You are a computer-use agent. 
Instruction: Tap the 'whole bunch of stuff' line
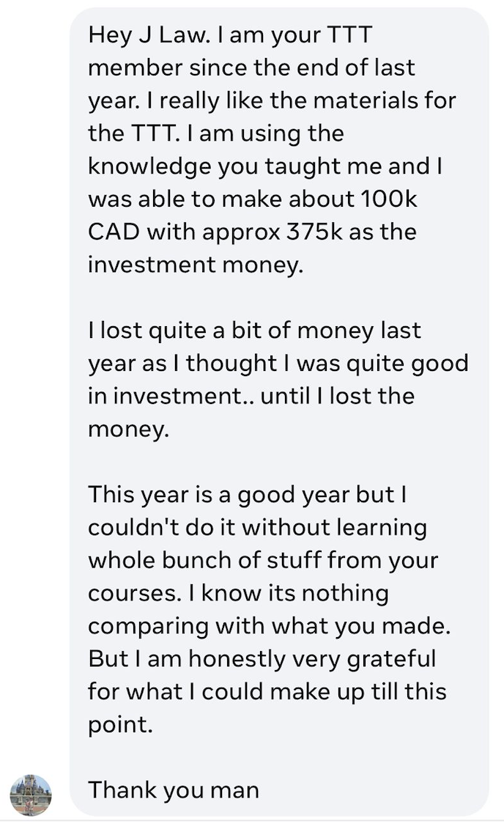[x=263, y=560]
